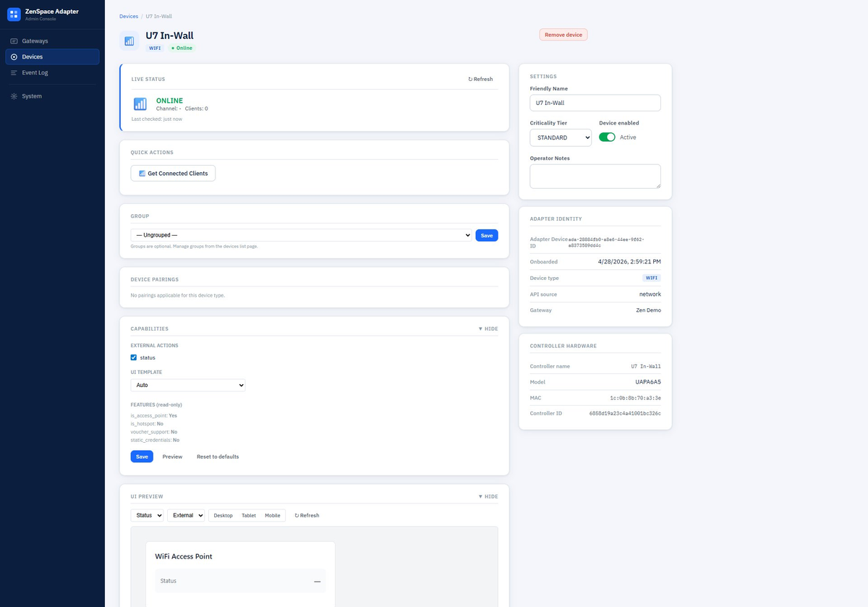Click the U7 In-Wall header device icon

coord(129,41)
